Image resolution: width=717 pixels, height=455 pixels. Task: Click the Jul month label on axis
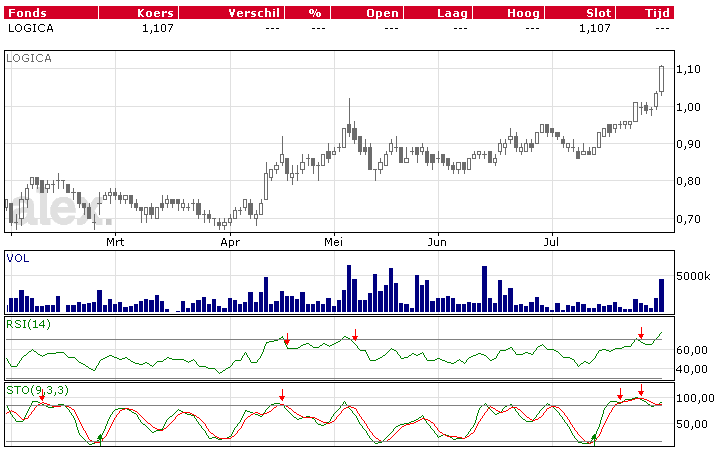pos(551,242)
